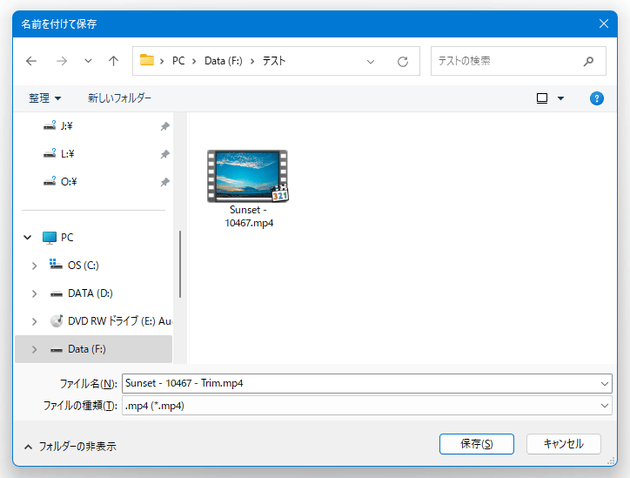Open the view options dropdown arrow

pos(560,98)
